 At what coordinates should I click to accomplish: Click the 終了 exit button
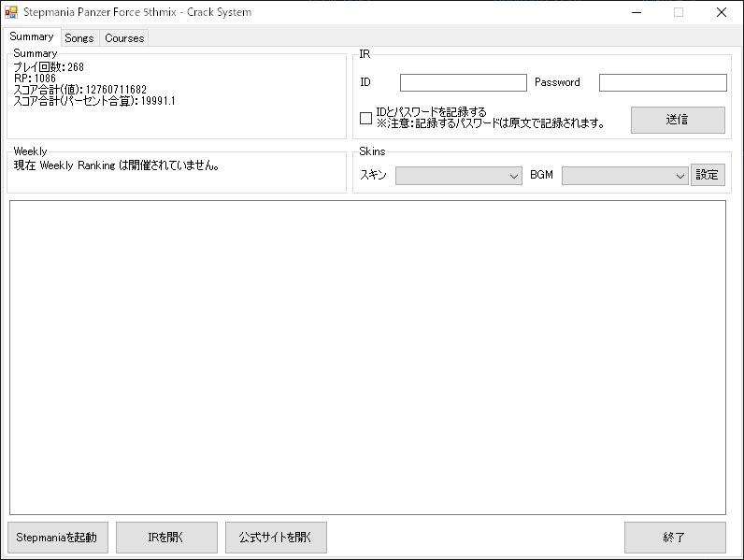[675, 538]
